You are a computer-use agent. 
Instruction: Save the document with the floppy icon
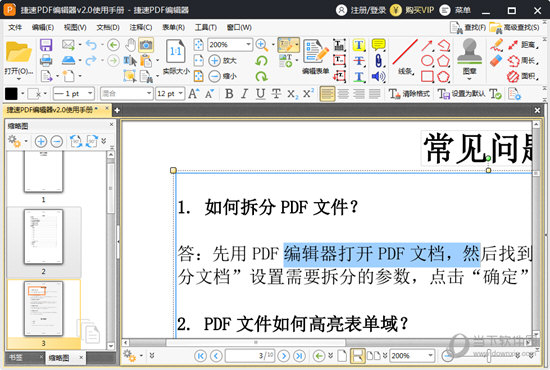click(x=46, y=45)
